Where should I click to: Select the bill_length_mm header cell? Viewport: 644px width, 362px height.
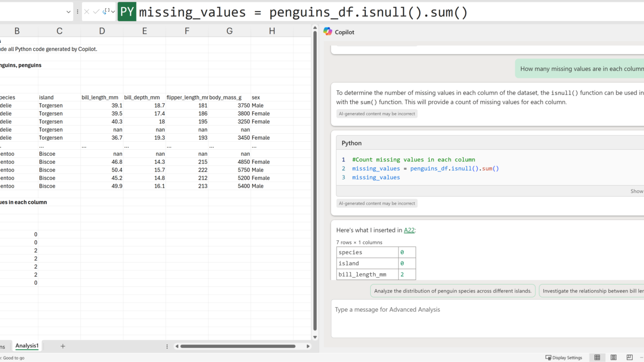coord(100,98)
